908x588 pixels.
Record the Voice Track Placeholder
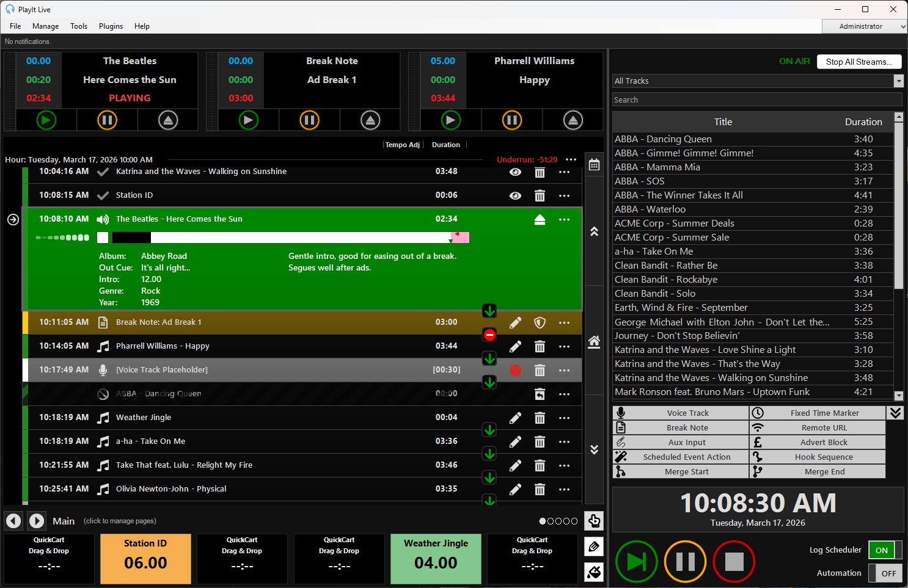click(516, 370)
